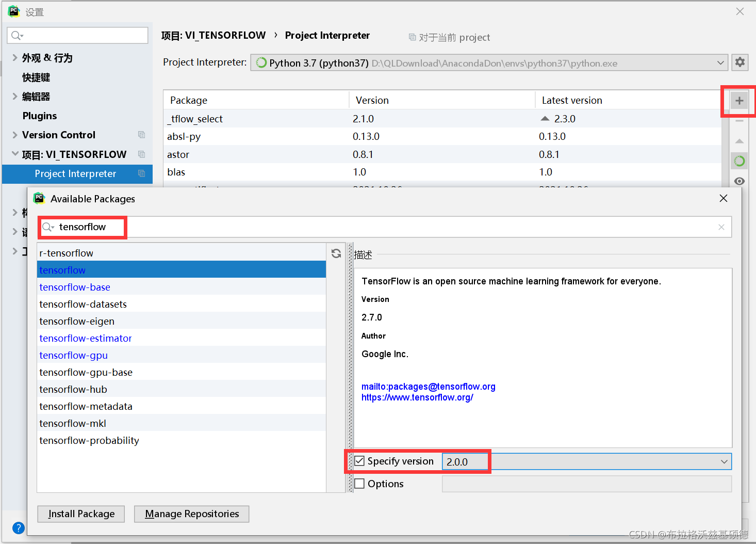Expand the Version Control section

pyautogui.click(x=15, y=135)
